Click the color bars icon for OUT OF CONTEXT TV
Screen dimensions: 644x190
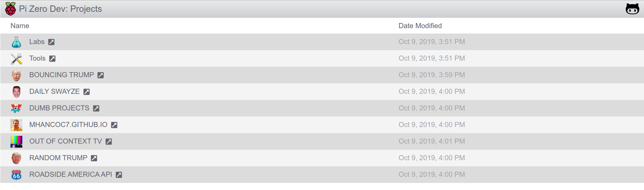(x=16, y=141)
